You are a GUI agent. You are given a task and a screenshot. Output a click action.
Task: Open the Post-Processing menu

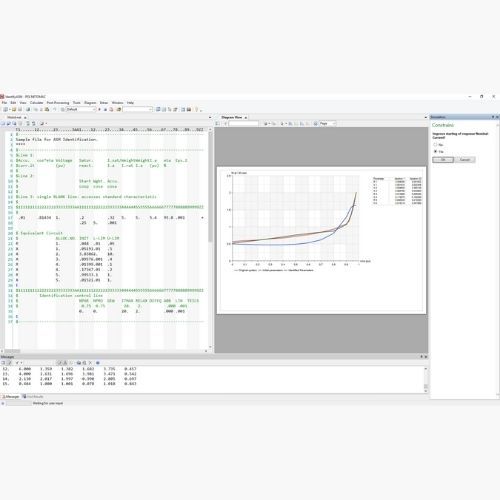[x=58, y=103]
